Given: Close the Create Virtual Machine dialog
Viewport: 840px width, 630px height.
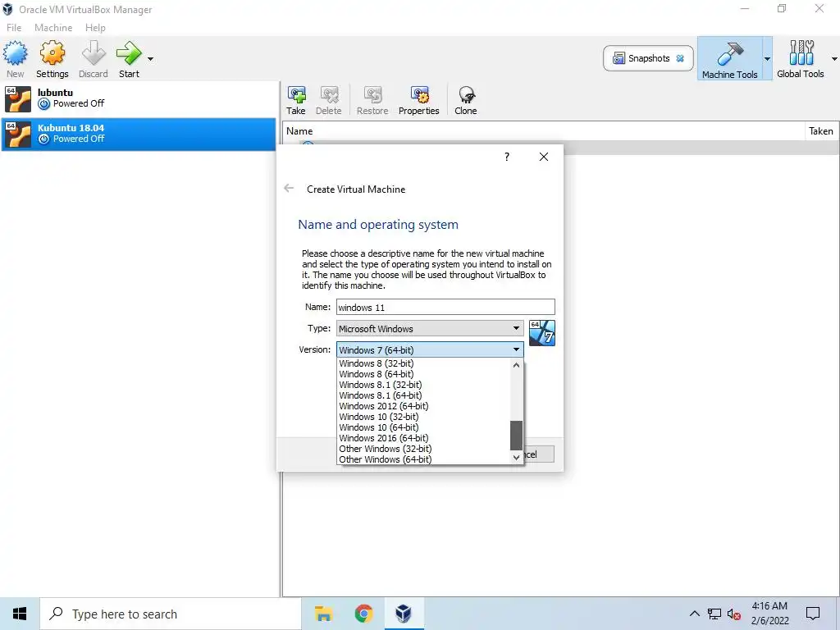Looking at the screenshot, I should point(544,157).
